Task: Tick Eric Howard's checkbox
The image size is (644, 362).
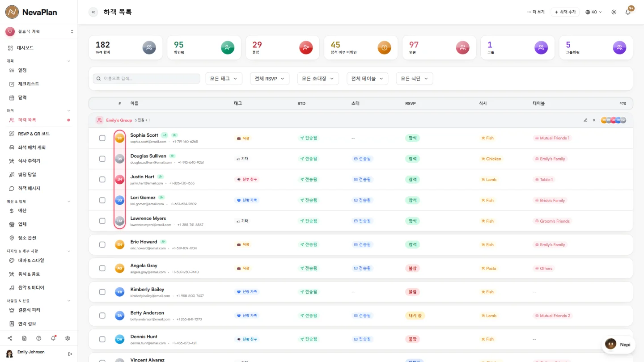Action: [x=102, y=244]
